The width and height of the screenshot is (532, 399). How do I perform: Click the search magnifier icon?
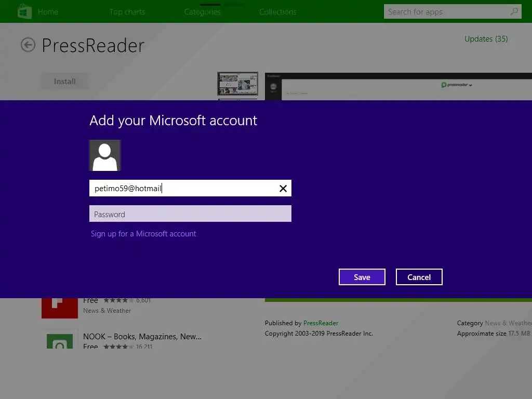coord(514,11)
